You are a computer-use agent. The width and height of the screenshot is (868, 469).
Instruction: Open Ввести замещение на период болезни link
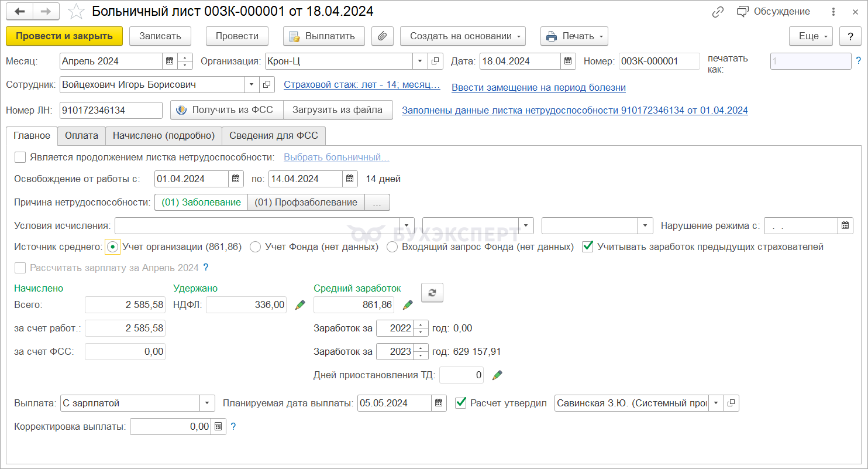point(539,87)
